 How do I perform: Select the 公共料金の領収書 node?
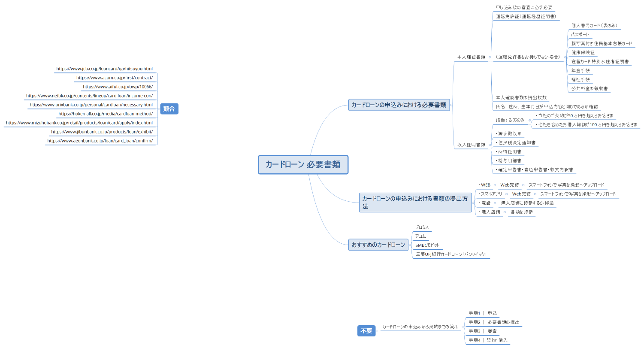[589, 88]
